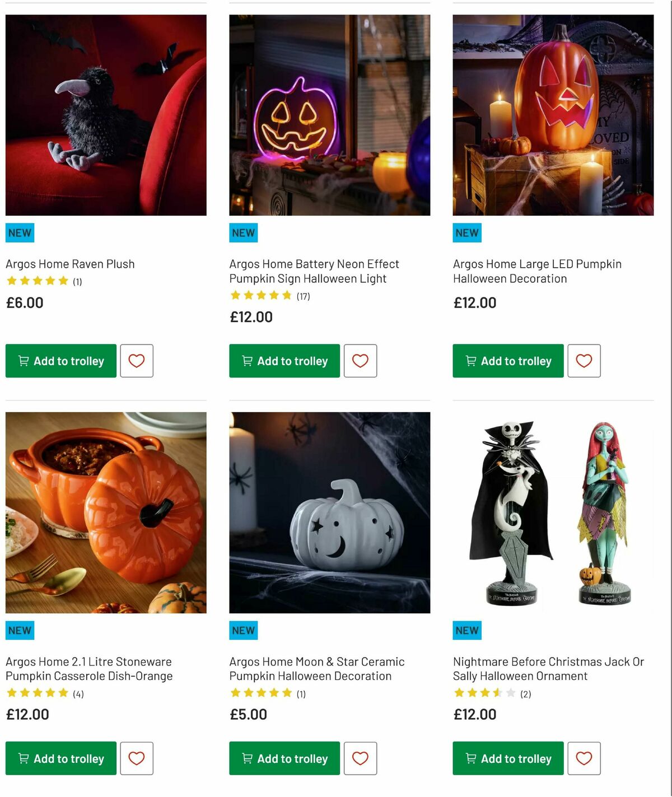Toggle wishlist heart for Pumpkin Casserole Dish
This screenshot has width=672, height=797.
pos(137,758)
